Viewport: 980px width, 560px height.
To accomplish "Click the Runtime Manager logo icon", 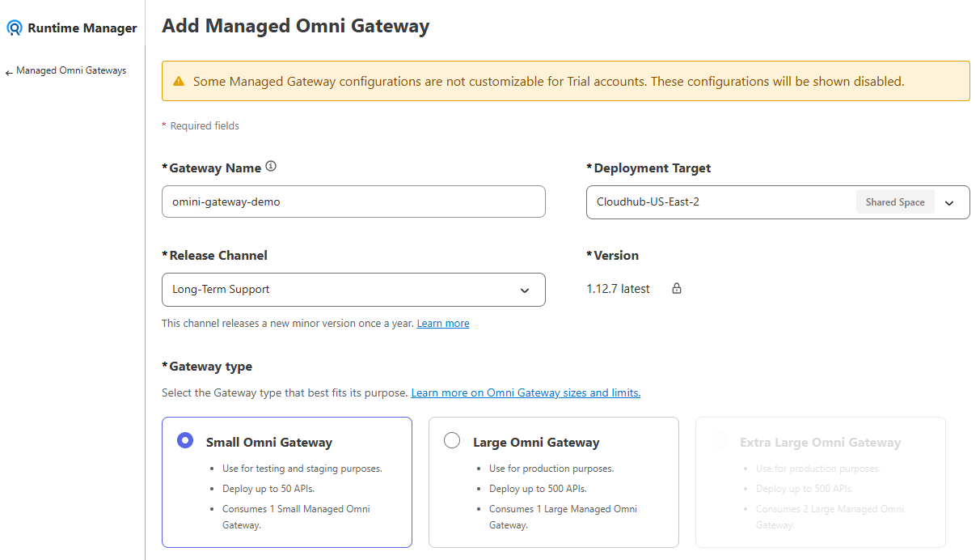I will pyautogui.click(x=15, y=28).
